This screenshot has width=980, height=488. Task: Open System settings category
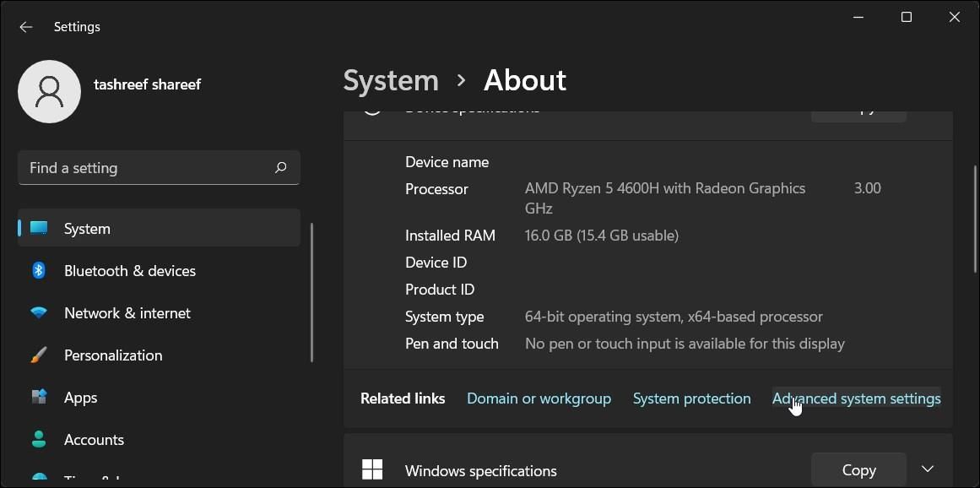coord(160,228)
